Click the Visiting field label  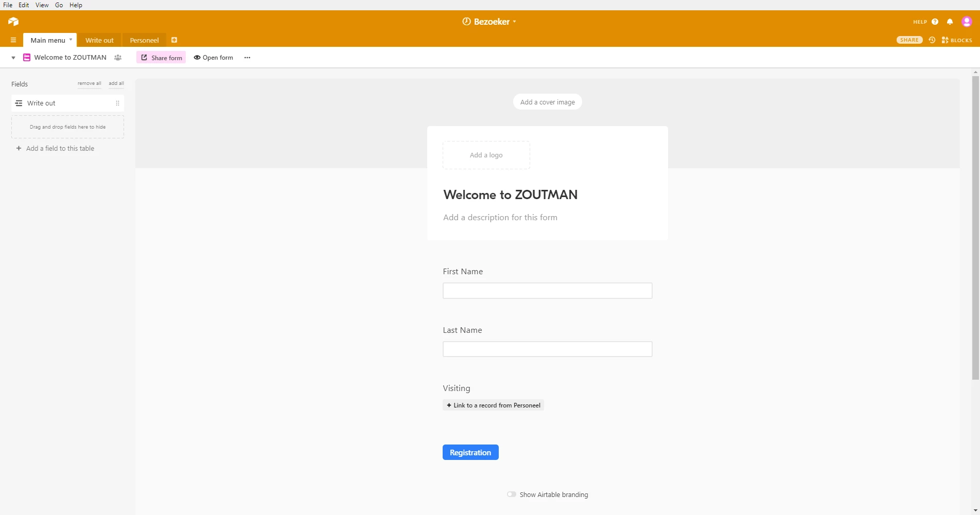[457, 388]
